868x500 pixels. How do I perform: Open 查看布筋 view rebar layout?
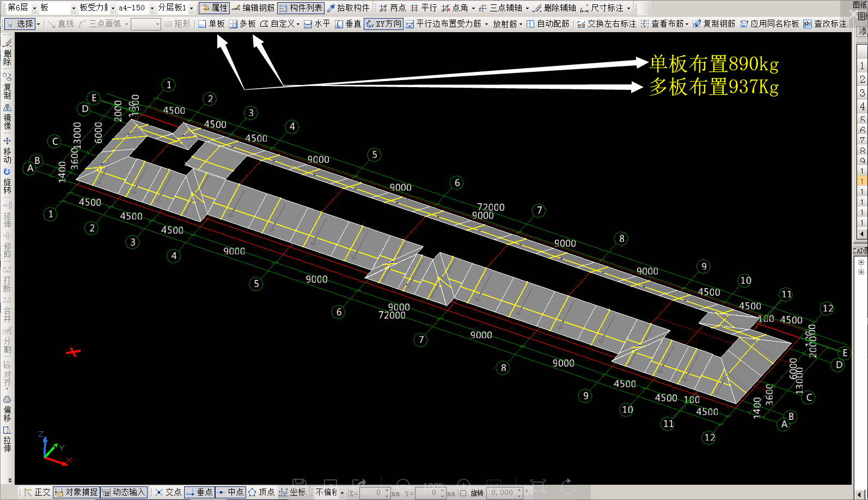(662, 24)
